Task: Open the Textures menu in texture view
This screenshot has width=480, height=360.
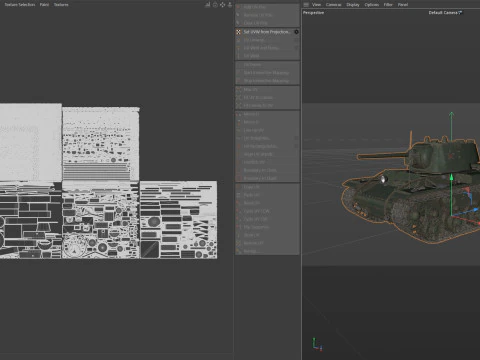Action: point(61,5)
